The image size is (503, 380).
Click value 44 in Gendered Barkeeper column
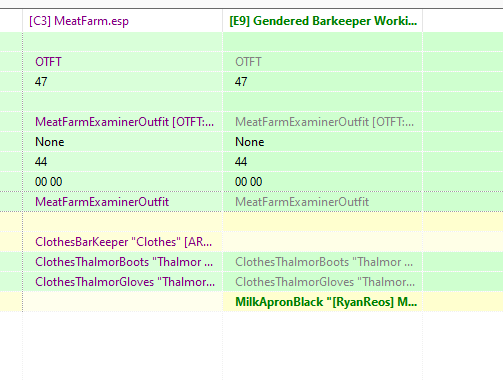tap(322, 162)
